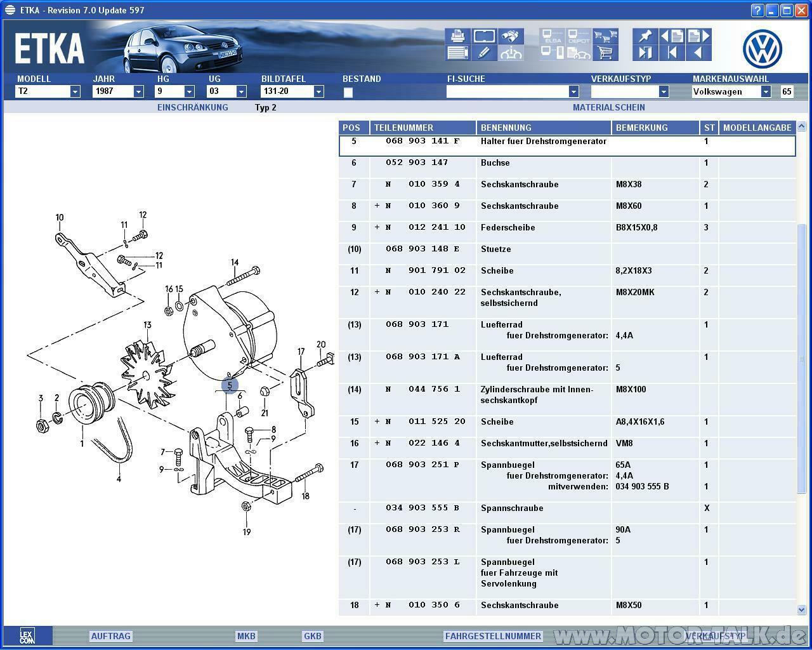Click the field showing 65 beside Markenauswahl
This screenshot has height=650, width=812.
tap(787, 91)
